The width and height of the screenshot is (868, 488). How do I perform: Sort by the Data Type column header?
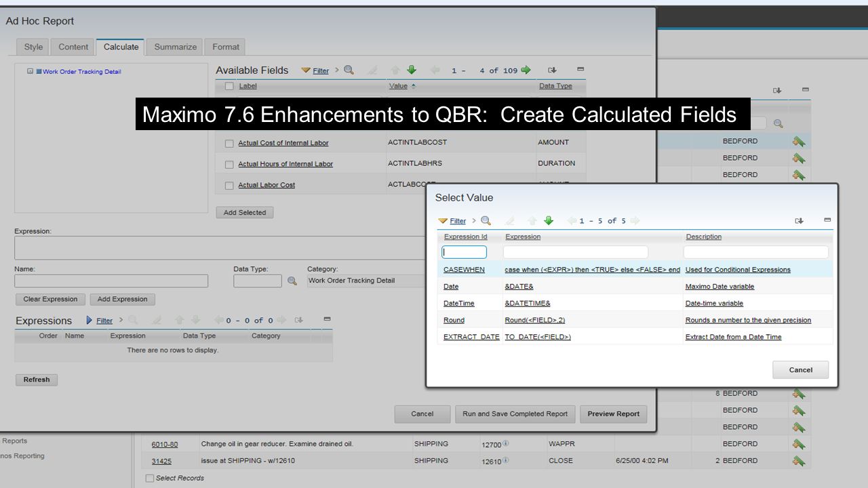[x=555, y=86]
